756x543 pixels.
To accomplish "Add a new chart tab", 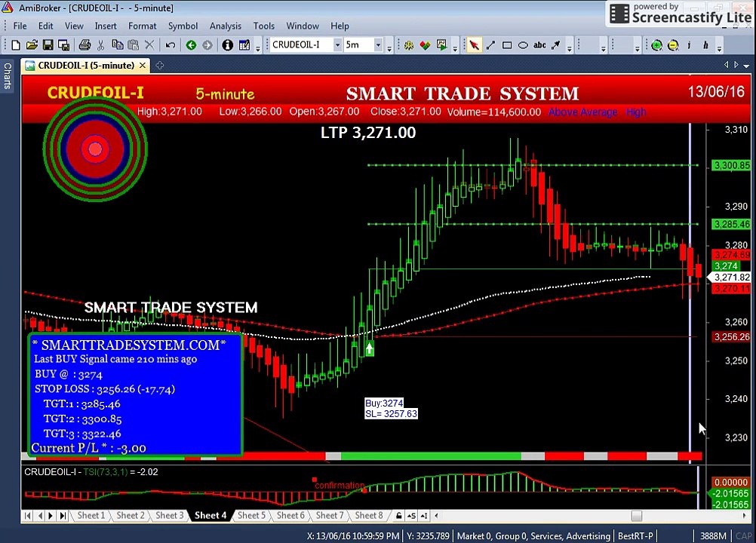I will click(x=160, y=66).
